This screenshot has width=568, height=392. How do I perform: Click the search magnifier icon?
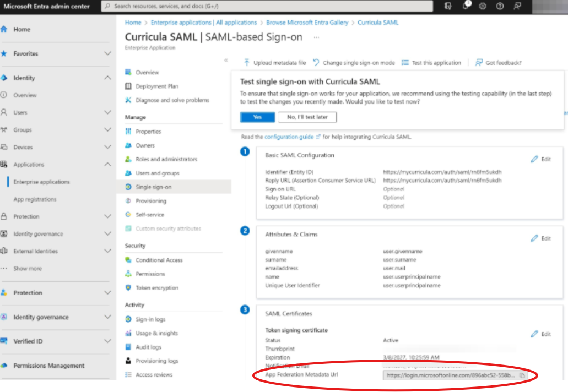(107, 6)
